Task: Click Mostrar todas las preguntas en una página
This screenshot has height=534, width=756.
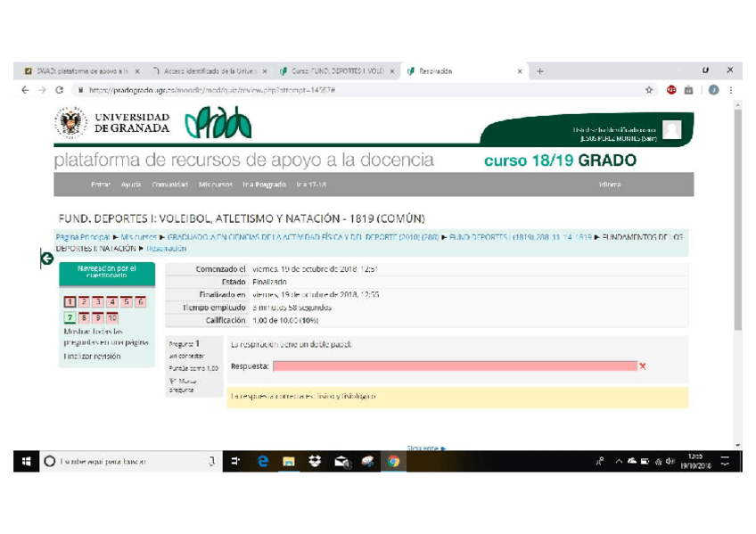Action: (106, 337)
